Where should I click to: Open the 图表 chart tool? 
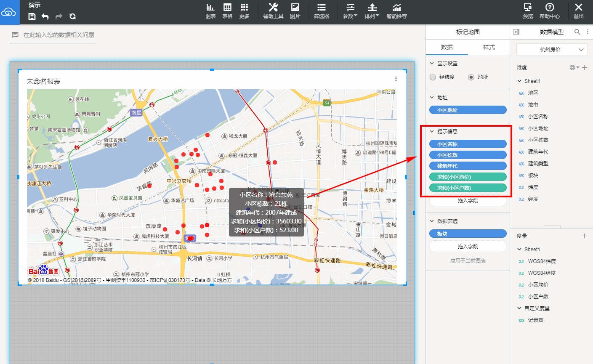point(210,11)
